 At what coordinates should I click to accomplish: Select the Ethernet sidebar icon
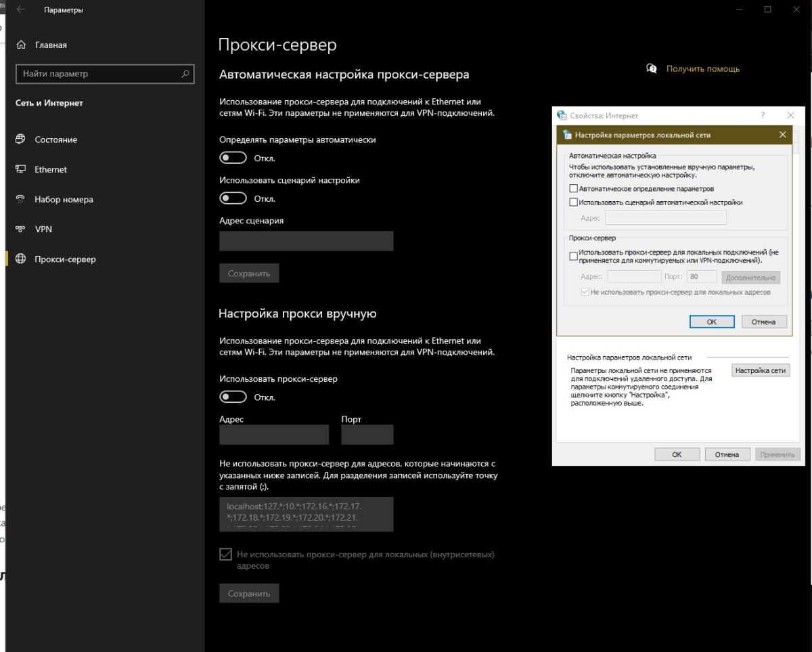coord(20,169)
